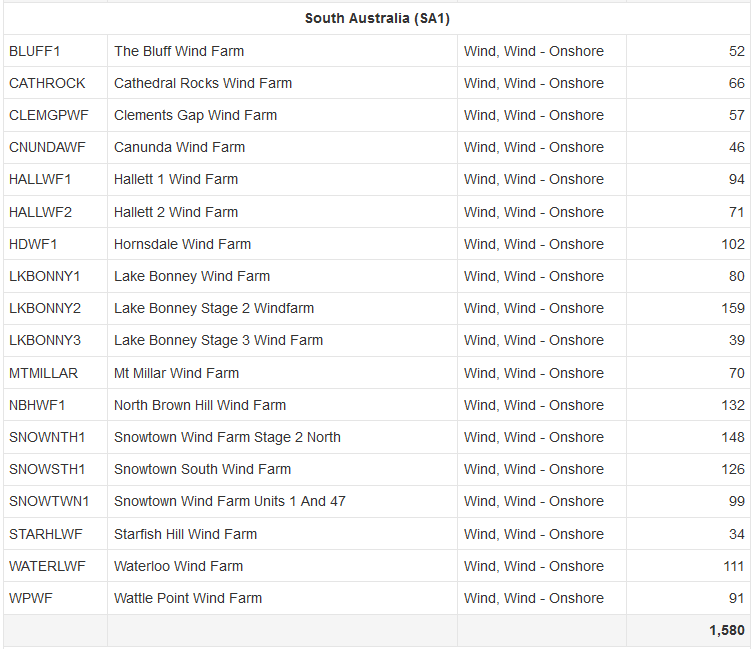Select Hallett 1 Wind Farm name
The image size is (754, 649).
click(x=176, y=179)
